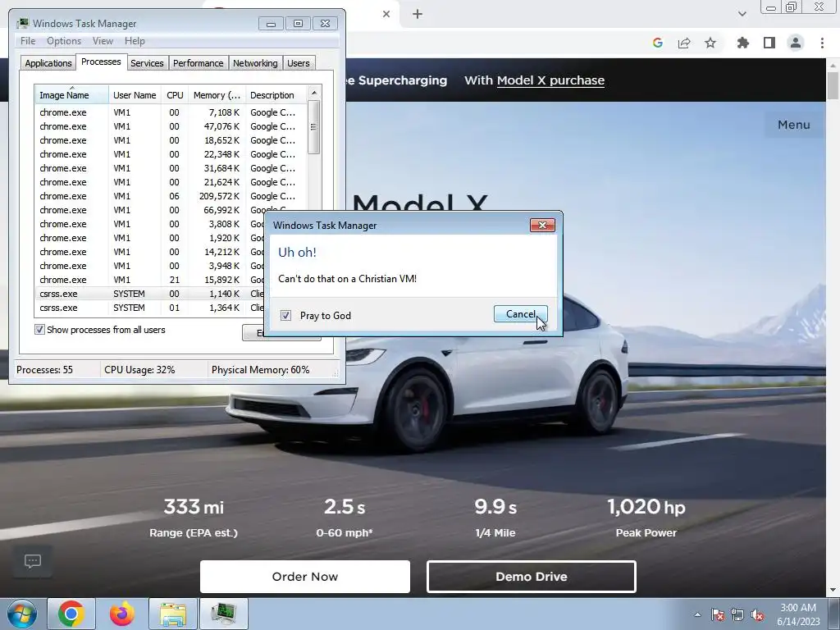Expand the Chrome tab search chevron

point(742,14)
